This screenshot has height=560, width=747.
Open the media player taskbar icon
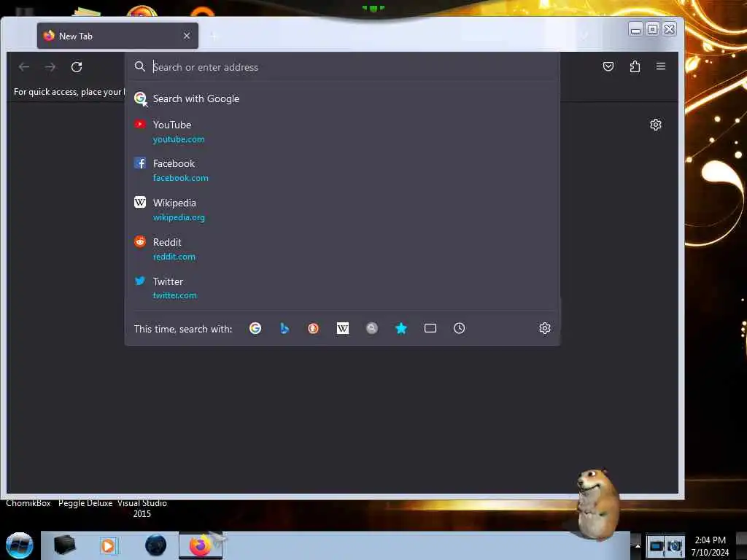(x=108, y=545)
